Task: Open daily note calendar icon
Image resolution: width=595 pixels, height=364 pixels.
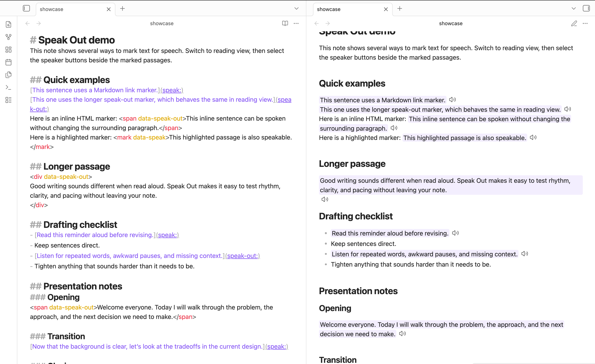Action: [x=8, y=62]
